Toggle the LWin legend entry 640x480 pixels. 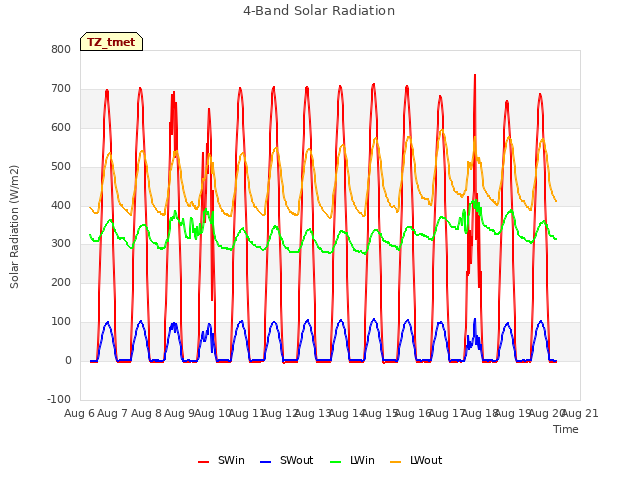[x=352, y=460]
